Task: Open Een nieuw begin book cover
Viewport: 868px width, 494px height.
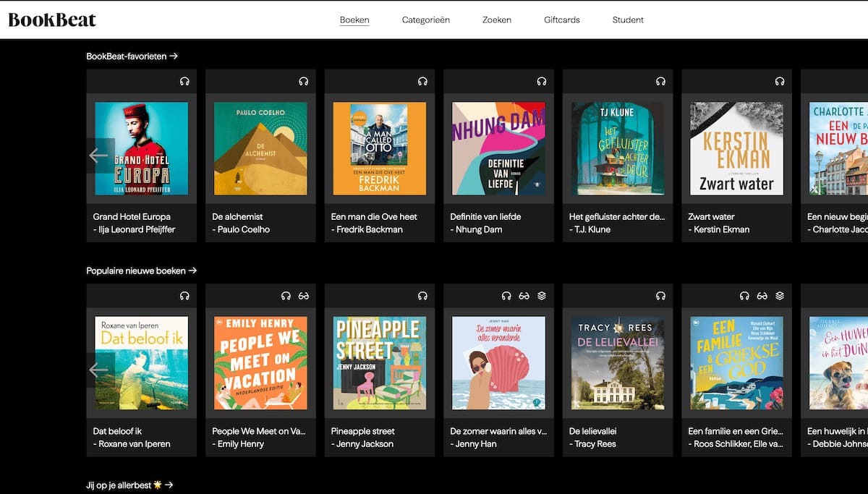Action: click(838, 148)
